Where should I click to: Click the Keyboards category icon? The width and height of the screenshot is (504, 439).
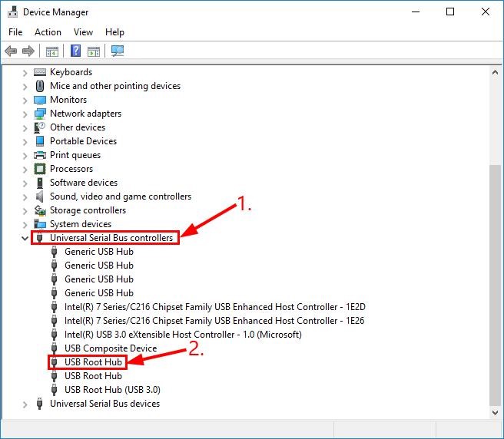pos(40,72)
